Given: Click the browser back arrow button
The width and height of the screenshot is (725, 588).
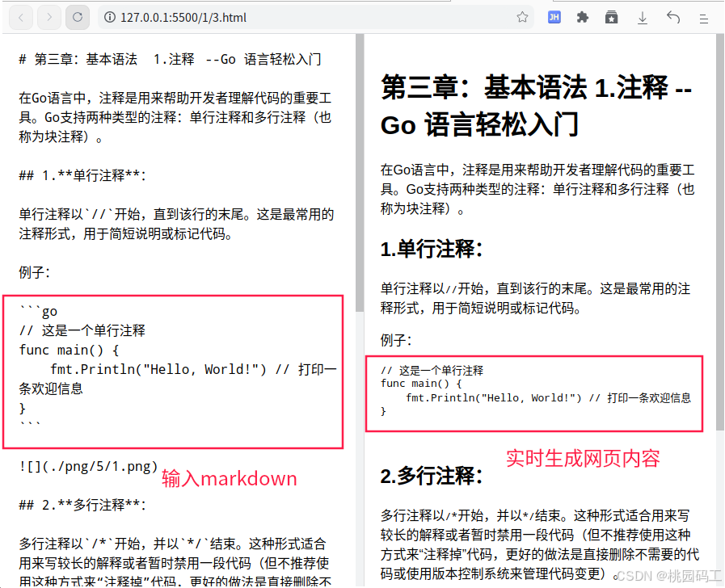Looking at the screenshot, I should pyautogui.click(x=21, y=18).
